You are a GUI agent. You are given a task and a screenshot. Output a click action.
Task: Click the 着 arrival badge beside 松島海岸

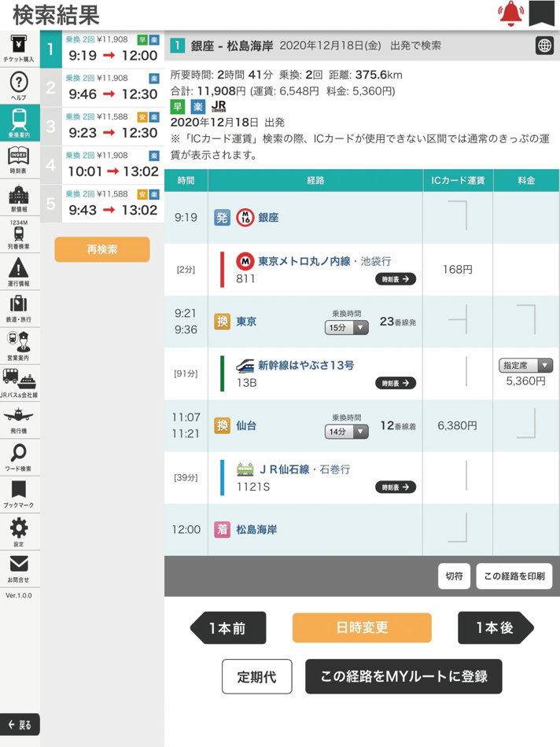(222, 530)
